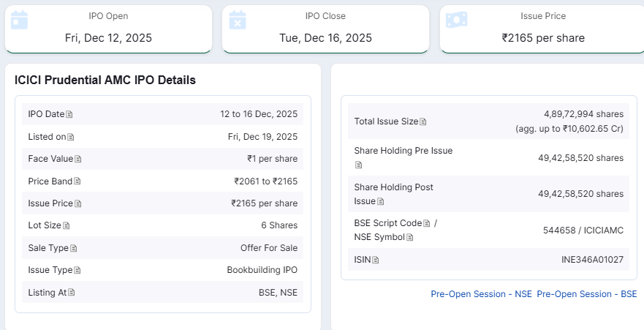644x330 pixels.
Task: Click the IPO Open calendar icon
Action: (x=20, y=19)
